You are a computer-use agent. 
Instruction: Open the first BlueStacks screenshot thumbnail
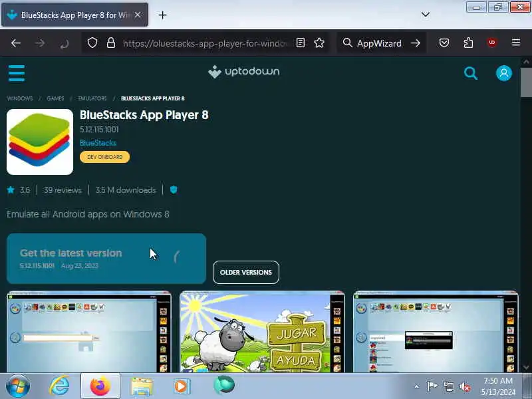click(89, 331)
